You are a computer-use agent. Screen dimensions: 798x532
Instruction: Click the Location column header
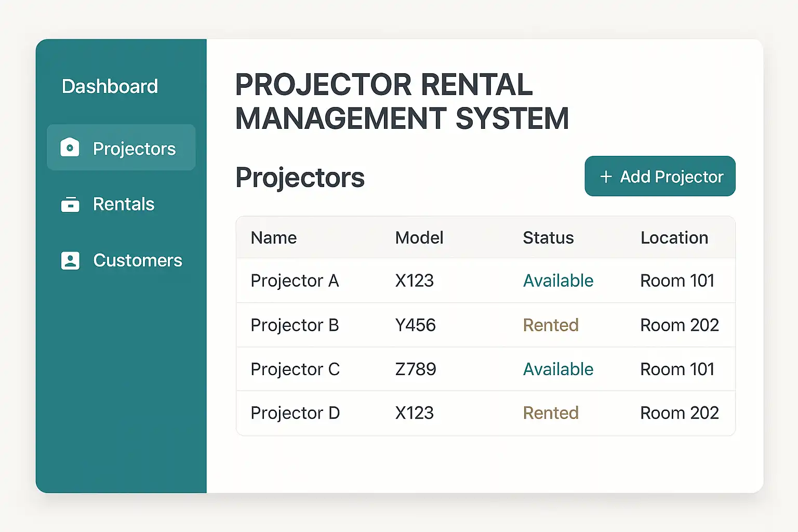674,238
